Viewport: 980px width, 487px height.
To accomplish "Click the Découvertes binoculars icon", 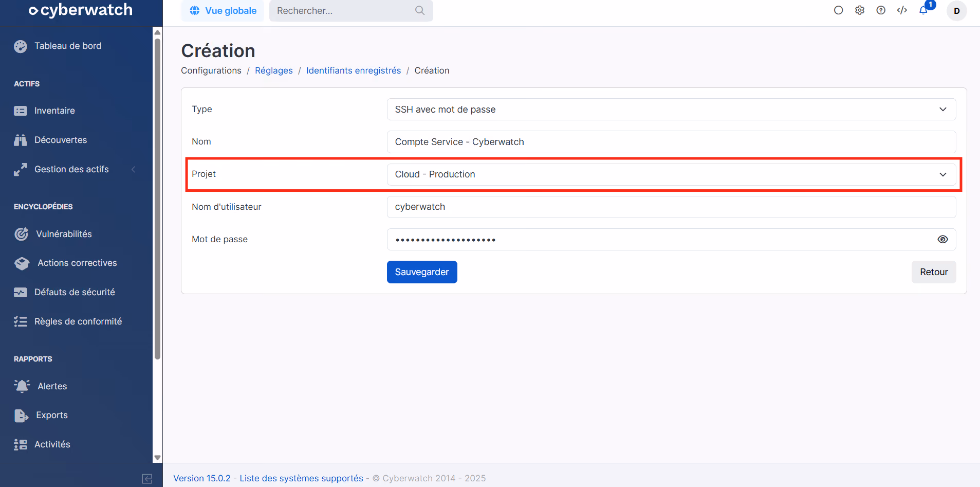I will [21, 140].
